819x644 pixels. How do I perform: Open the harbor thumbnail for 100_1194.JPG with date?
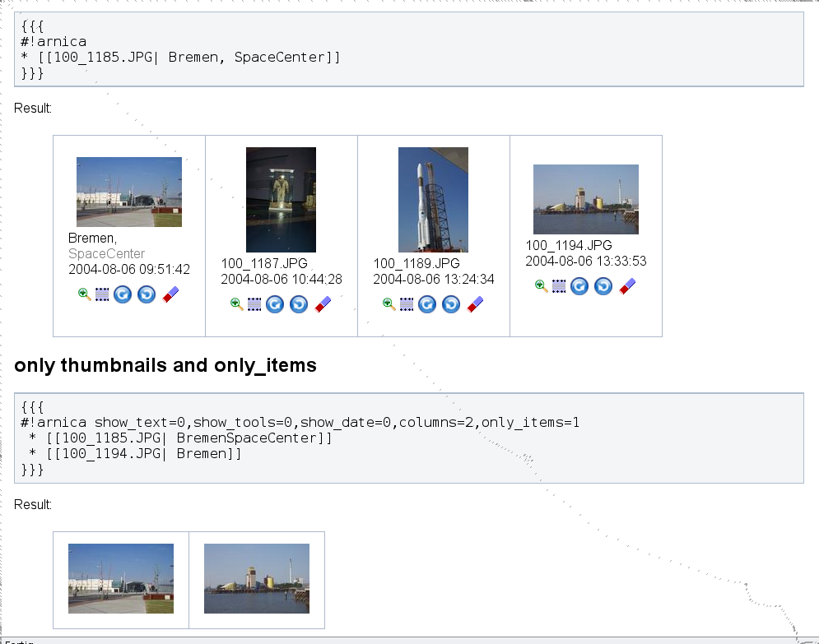(x=585, y=200)
